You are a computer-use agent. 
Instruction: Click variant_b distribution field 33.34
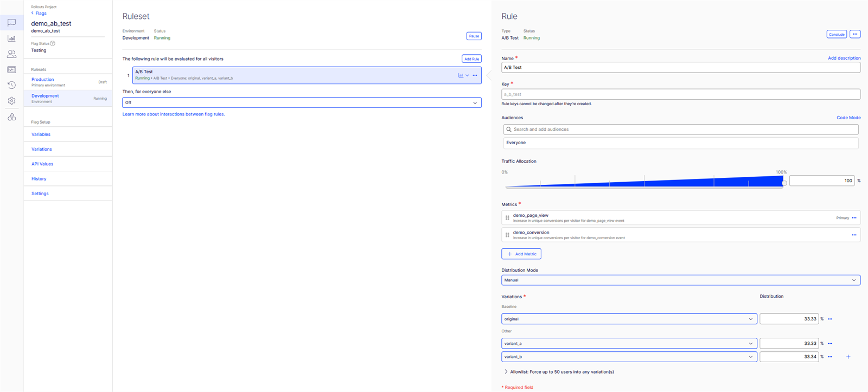click(x=789, y=357)
